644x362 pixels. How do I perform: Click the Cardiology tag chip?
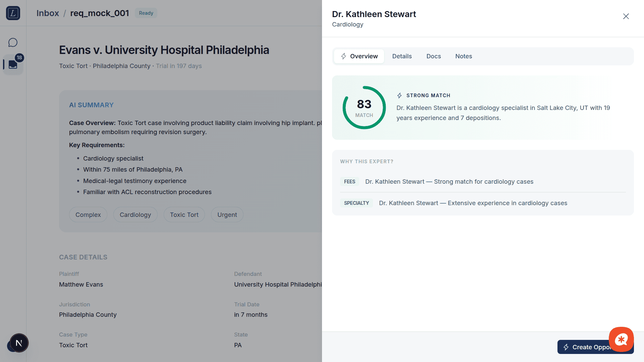click(135, 215)
